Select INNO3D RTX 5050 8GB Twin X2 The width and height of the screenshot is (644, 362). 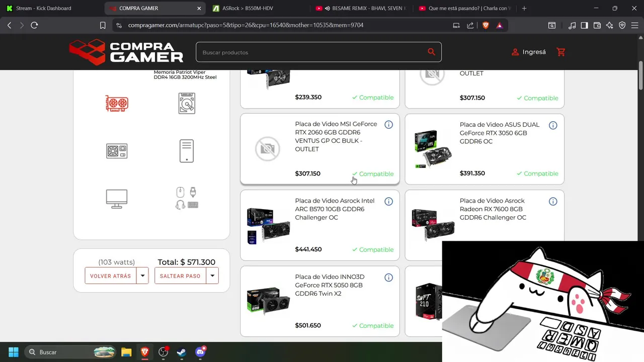(x=320, y=301)
